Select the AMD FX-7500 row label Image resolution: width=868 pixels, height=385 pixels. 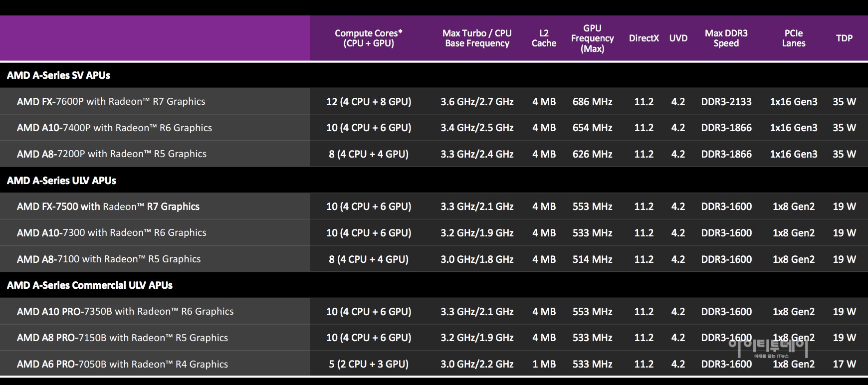[x=108, y=206]
